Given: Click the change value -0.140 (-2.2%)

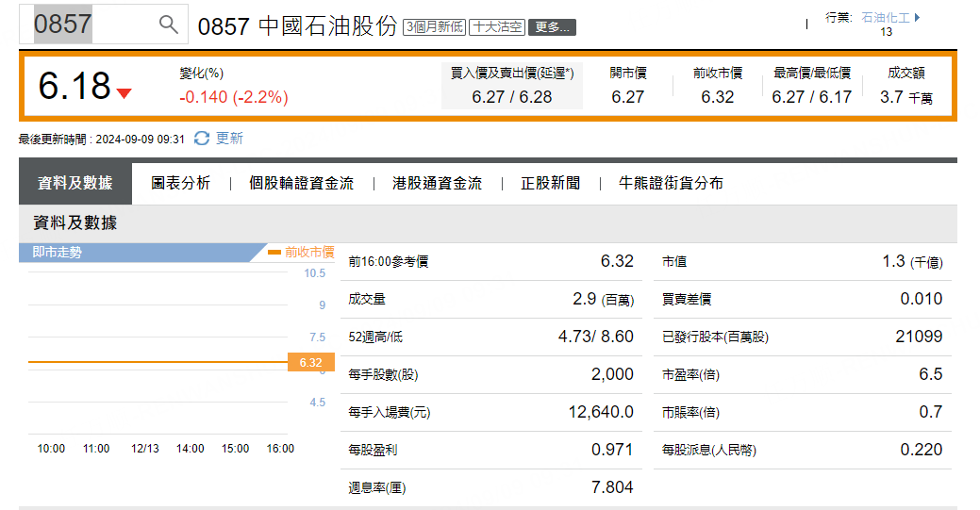Looking at the screenshot, I should 234,97.
